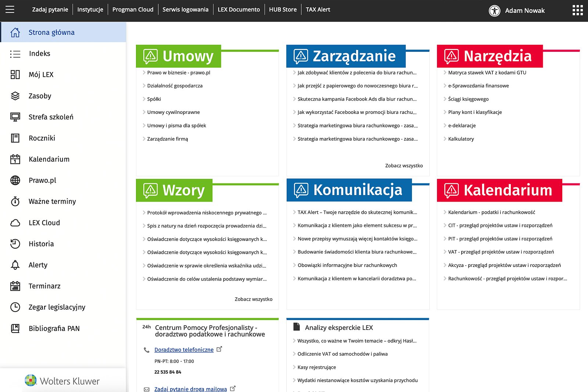The image size is (588, 392).
Task: Open 'CIT - przegląd projektów ustaw' link
Action: 500,226
